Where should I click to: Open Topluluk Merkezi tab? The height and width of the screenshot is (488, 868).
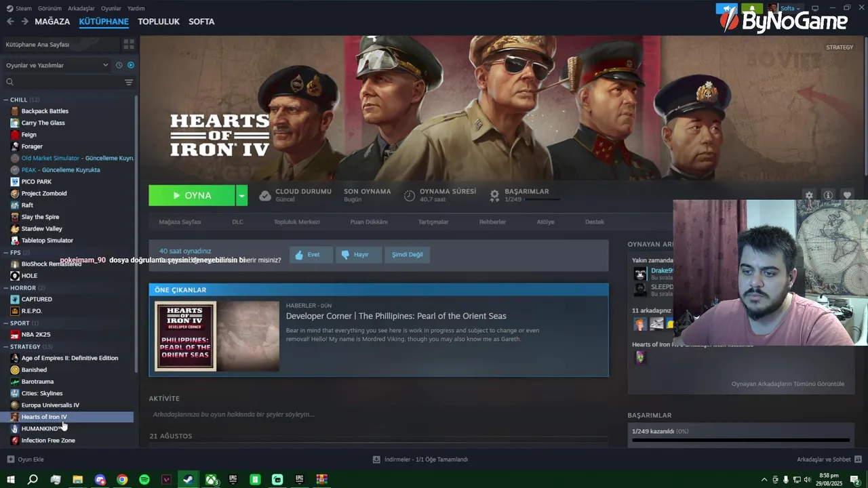click(x=296, y=222)
